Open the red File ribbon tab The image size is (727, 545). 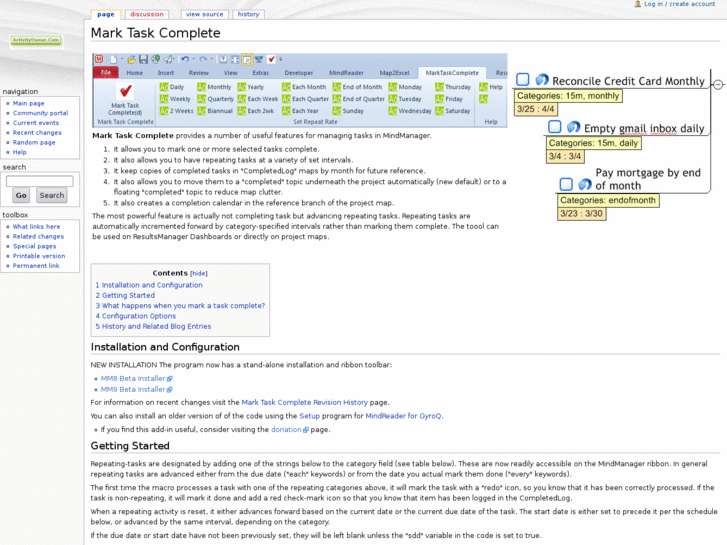(106, 73)
